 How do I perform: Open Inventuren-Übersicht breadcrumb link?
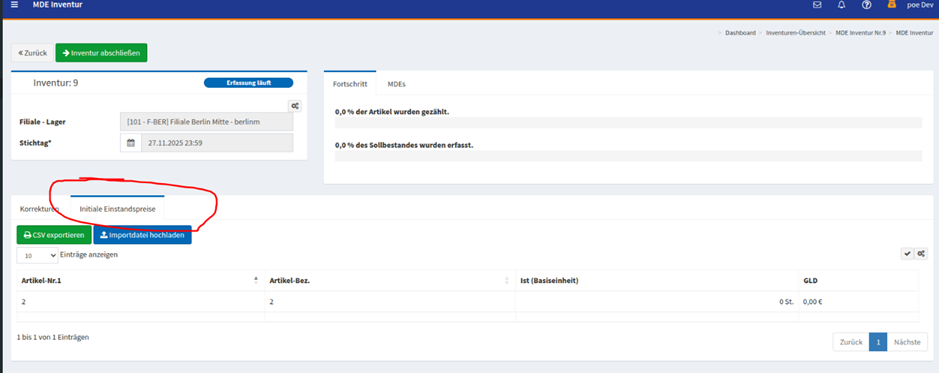(795, 33)
